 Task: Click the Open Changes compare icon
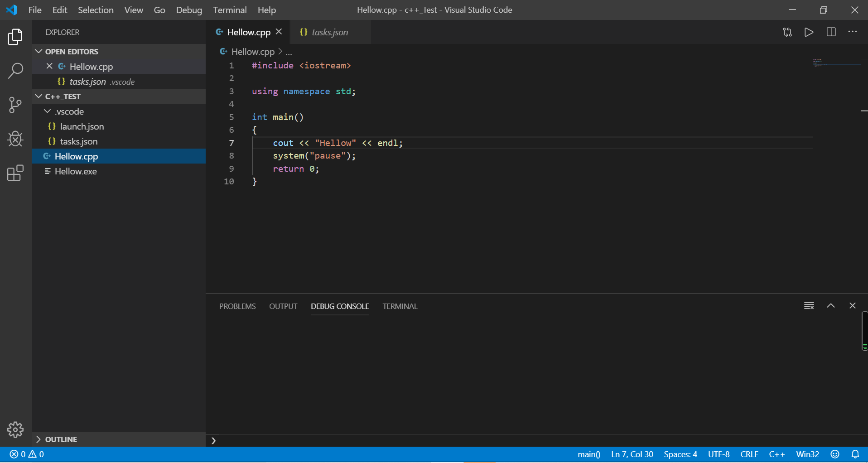(x=787, y=32)
